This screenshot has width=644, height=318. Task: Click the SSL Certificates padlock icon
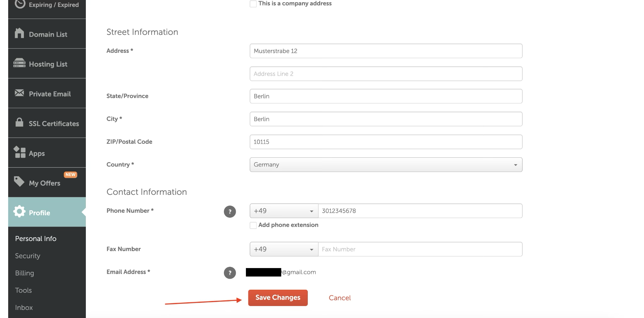click(19, 123)
